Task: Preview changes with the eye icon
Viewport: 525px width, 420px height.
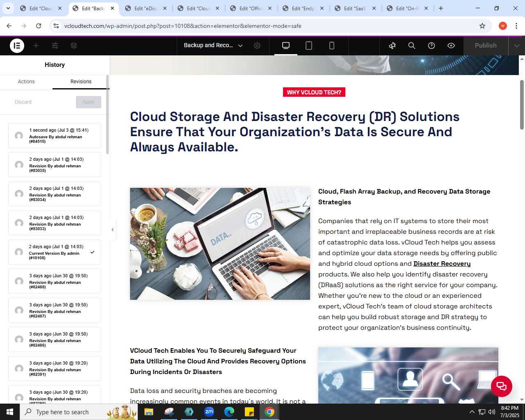Action: pyautogui.click(x=451, y=46)
